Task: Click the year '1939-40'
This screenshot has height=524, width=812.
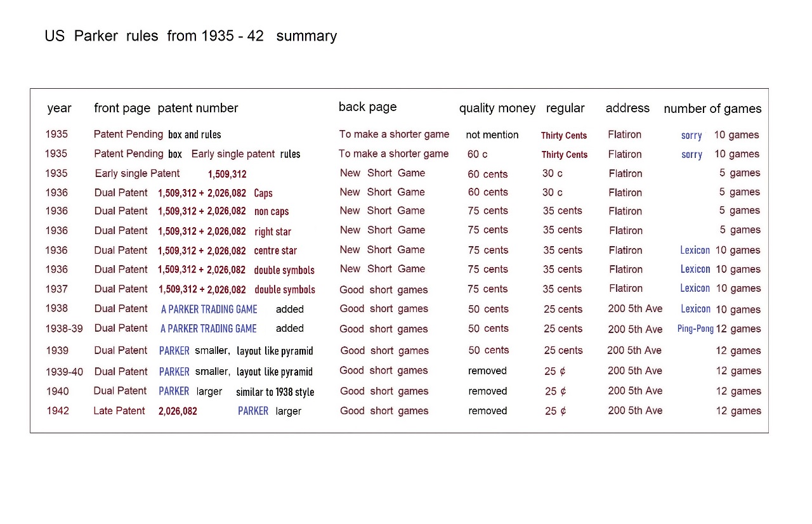Action: pyautogui.click(x=64, y=372)
